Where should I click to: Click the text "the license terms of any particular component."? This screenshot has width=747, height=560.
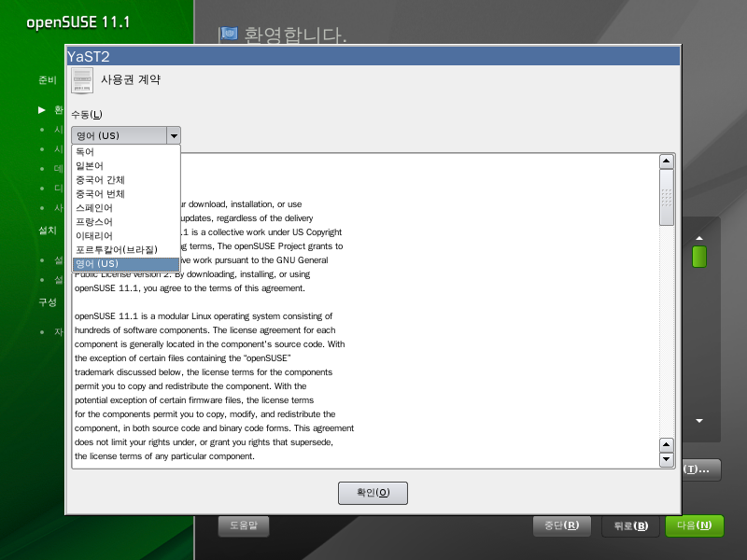[x=164, y=456]
